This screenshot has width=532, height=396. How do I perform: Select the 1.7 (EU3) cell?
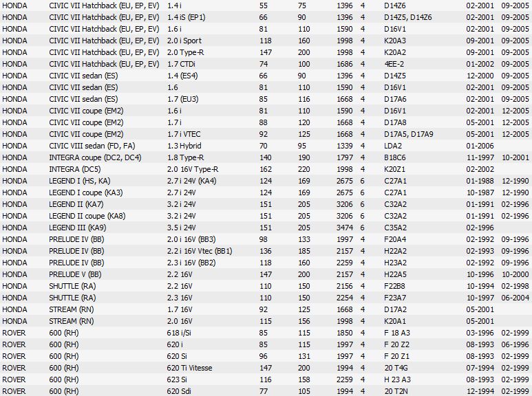click(183, 99)
